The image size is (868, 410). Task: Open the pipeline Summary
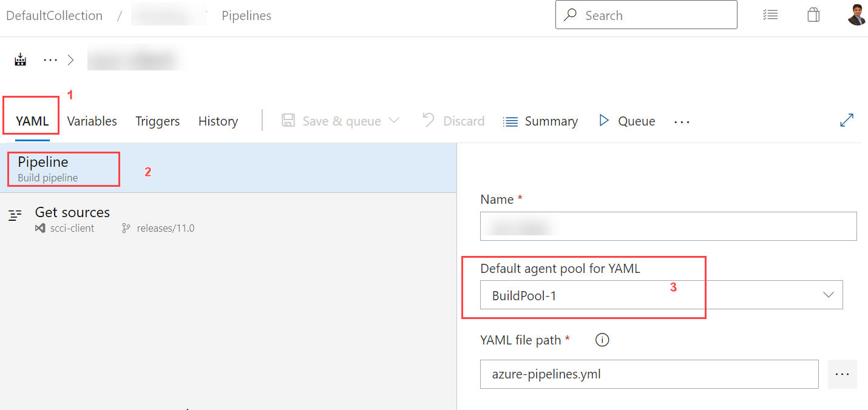(x=540, y=121)
